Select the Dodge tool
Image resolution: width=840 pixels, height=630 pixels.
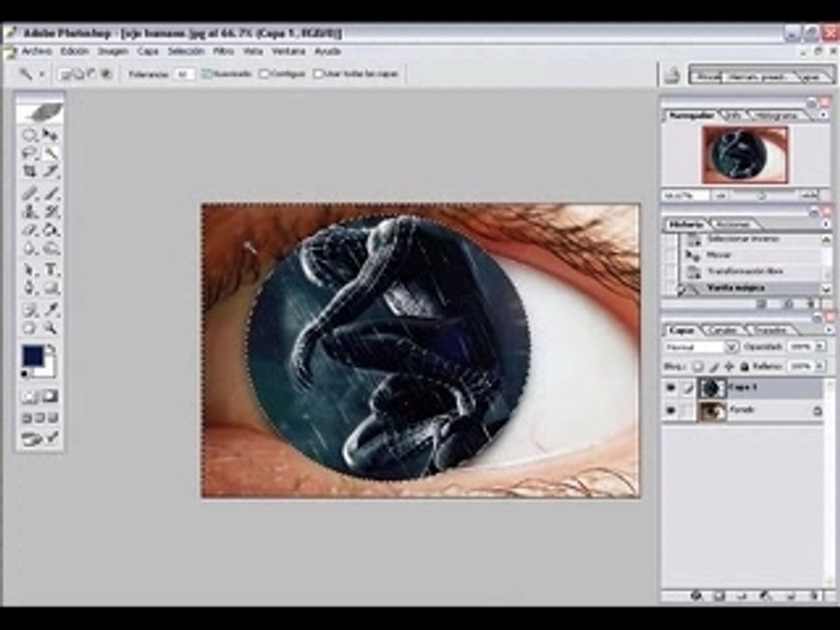click(51, 248)
